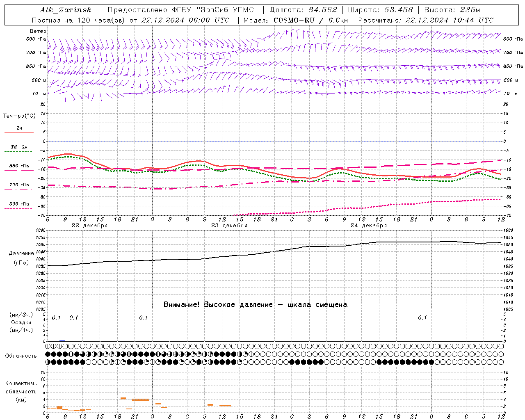Click the "23 декабря" date label
This screenshot has height=420, width=525.
(229, 226)
